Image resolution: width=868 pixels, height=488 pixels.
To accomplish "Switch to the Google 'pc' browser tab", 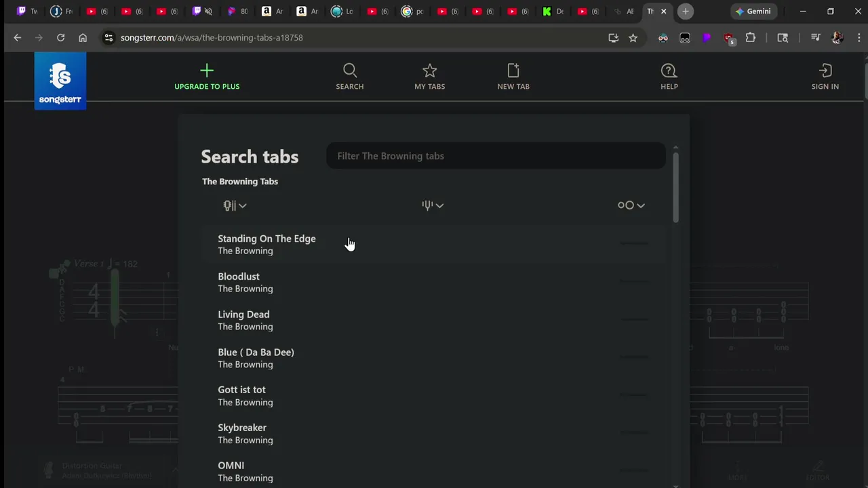I will point(412,12).
